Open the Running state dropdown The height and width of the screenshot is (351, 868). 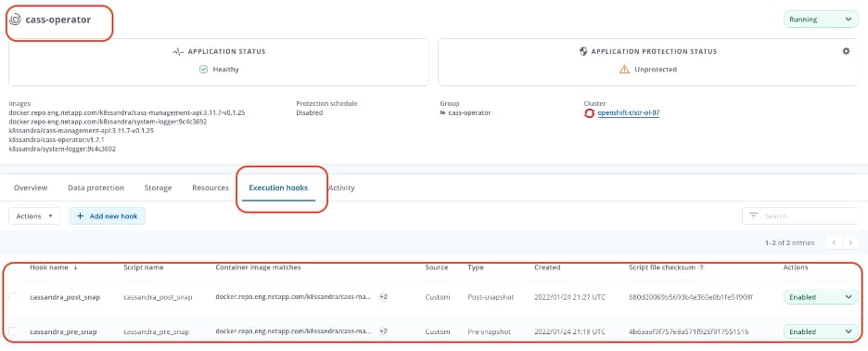pos(821,19)
